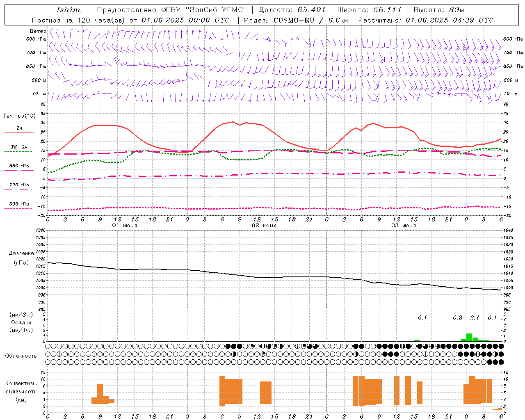Image resolution: width=525 pixels, height=420 pixels.
Task: Click the "Ветер" wind panel label
Action: 38,31
